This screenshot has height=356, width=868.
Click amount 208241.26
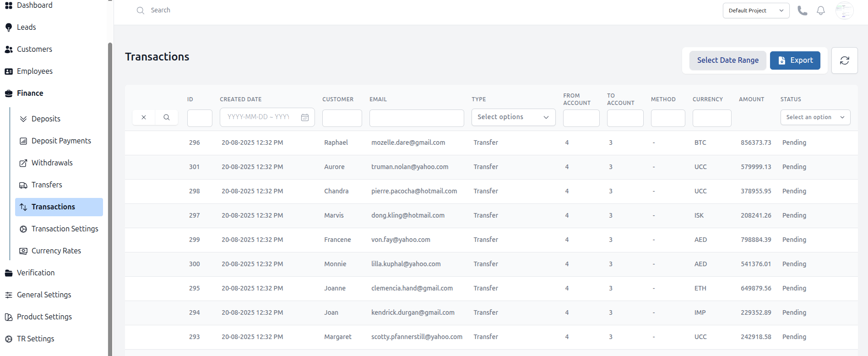click(x=756, y=216)
